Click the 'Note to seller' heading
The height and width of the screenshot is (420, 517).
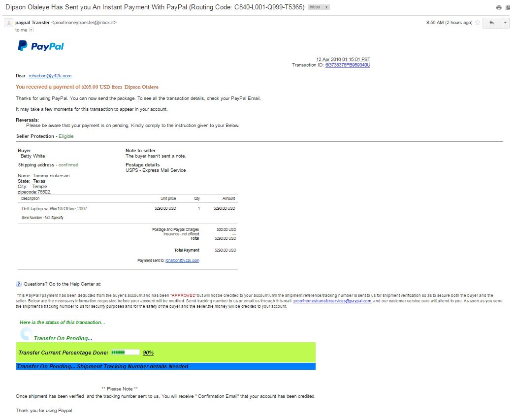pyautogui.click(x=140, y=150)
